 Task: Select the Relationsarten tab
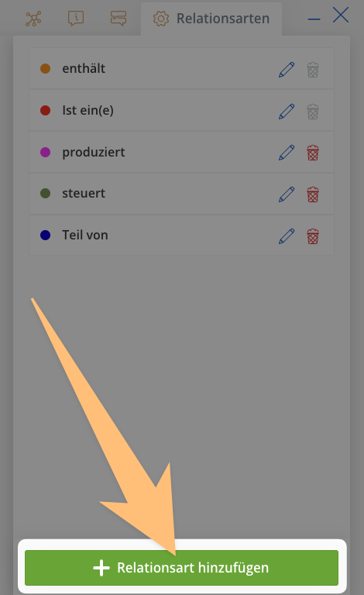[x=211, y=19]
